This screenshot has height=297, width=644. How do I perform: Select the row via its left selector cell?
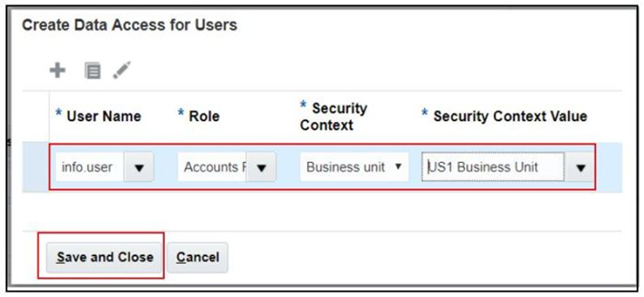point(36,167)
